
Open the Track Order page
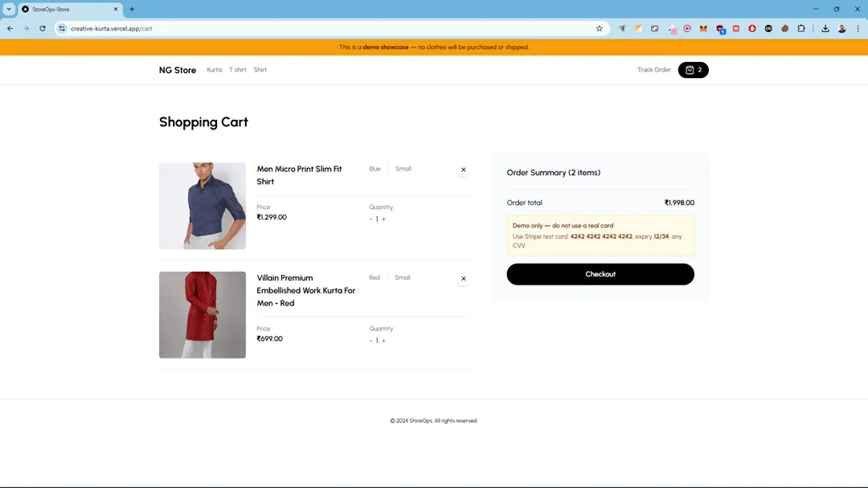pyautogui.click(x=653, y=70)
